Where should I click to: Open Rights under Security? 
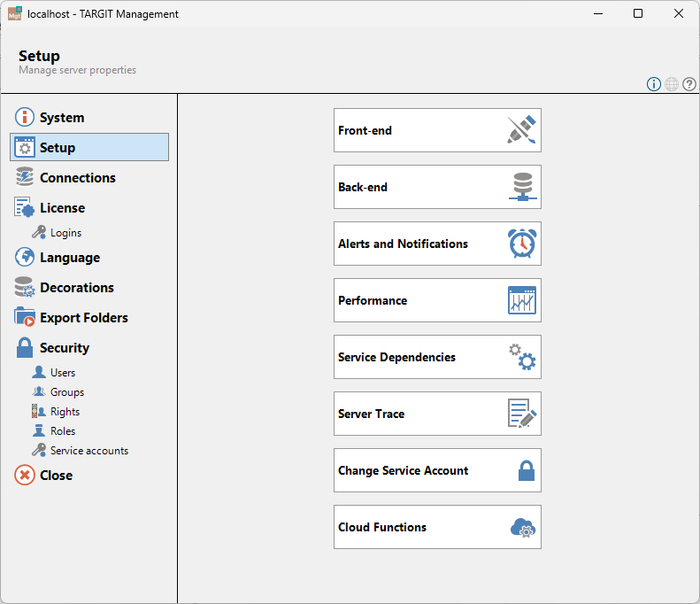click(65, 412)
